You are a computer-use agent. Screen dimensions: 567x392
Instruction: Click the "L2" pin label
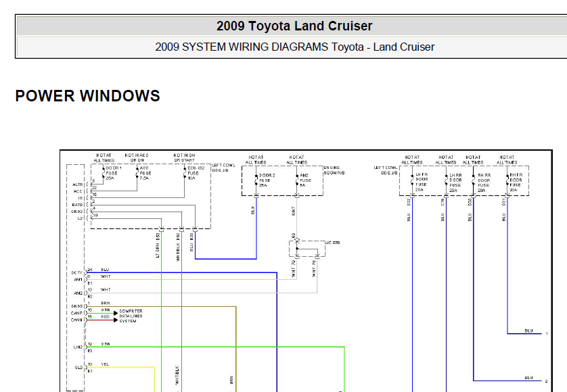pos(80,218)
